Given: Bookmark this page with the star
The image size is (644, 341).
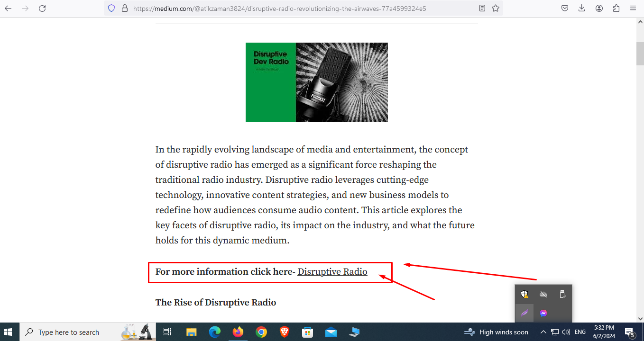Looking at the screenshot, I should (x=496, y=8).
